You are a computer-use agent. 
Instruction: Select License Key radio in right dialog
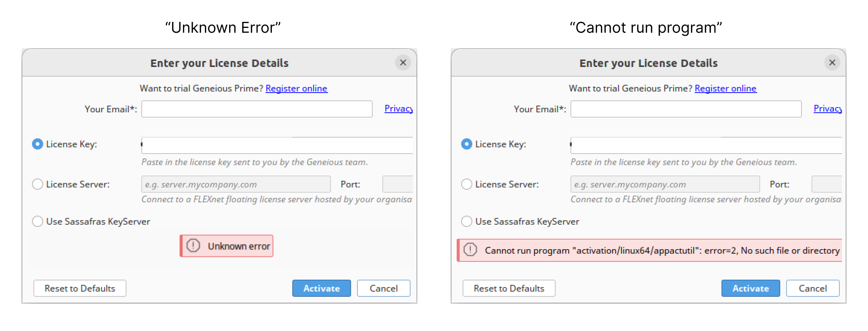pos(467,144)
